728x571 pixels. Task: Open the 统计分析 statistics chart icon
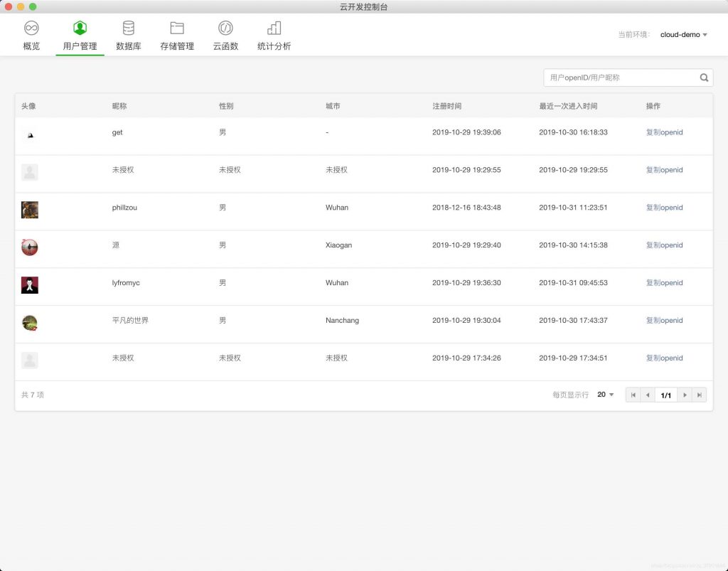point(274,28)
